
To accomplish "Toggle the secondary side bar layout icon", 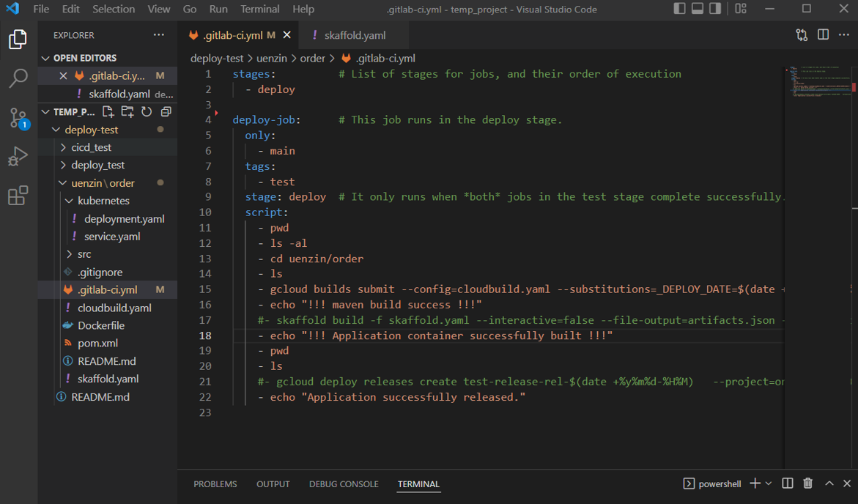I will (714, 9).
